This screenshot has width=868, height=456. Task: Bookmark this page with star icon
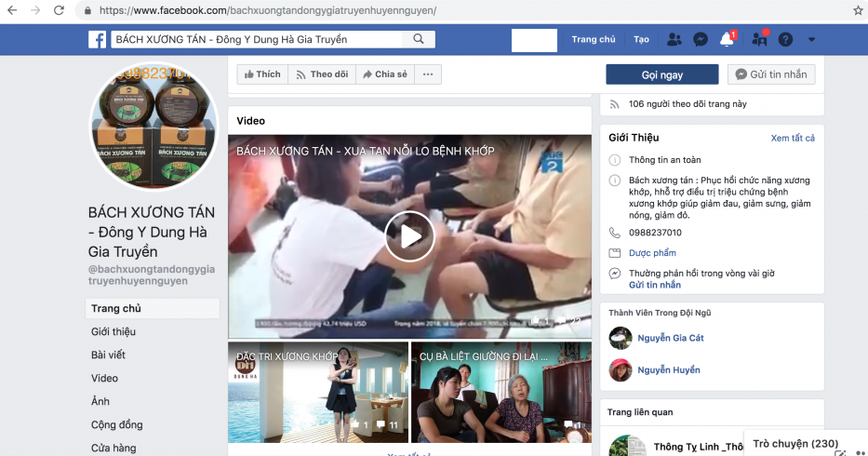(857, 10)
